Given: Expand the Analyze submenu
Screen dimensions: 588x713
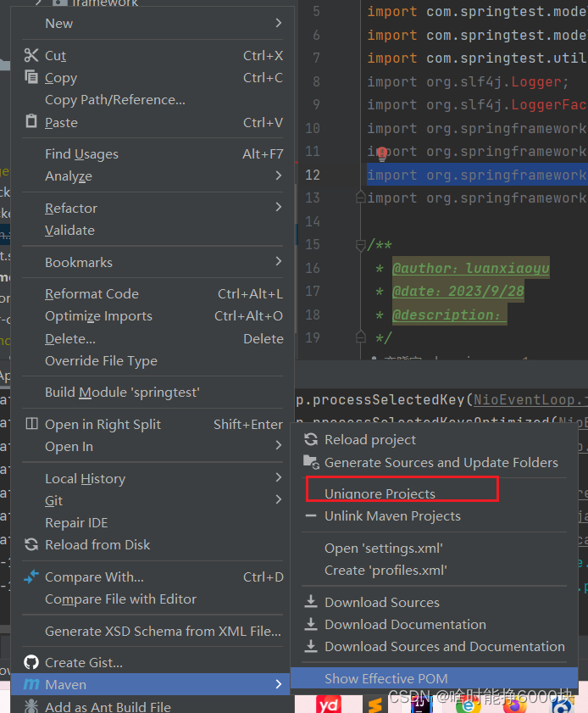Looking at the screenshot, I should 279,175.
